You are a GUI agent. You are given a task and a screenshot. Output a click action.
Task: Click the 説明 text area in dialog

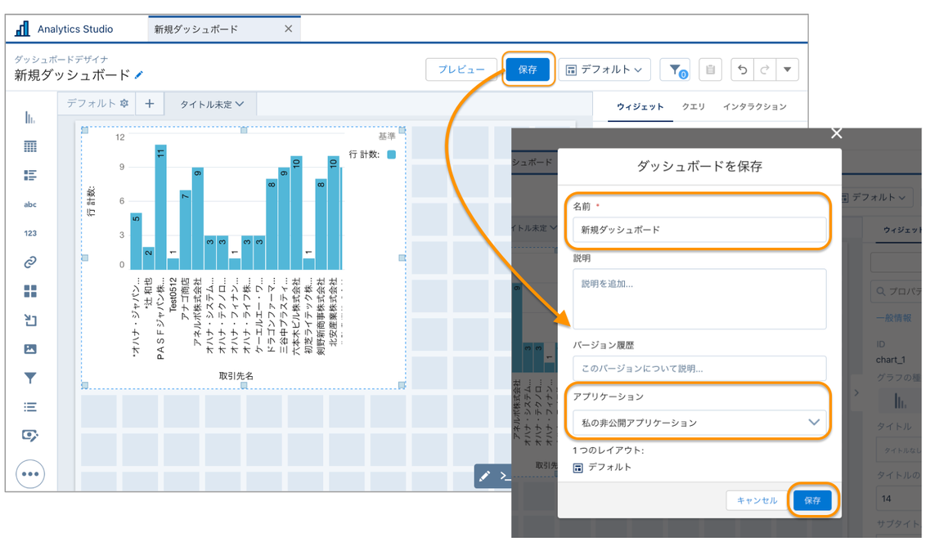tap(699, 298)
